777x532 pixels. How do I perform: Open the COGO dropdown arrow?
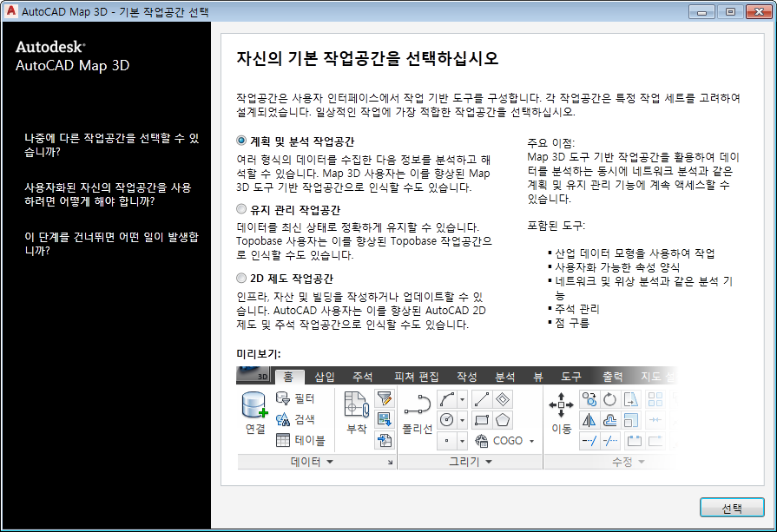point(531,441)
